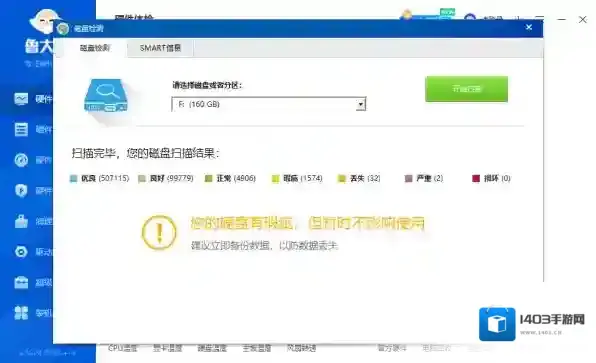Click the disk check dialog title icon

[63, 29]
